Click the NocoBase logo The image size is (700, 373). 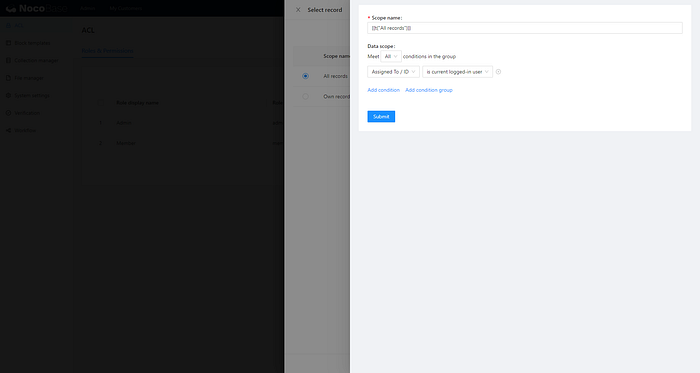[x=37, y=8]
